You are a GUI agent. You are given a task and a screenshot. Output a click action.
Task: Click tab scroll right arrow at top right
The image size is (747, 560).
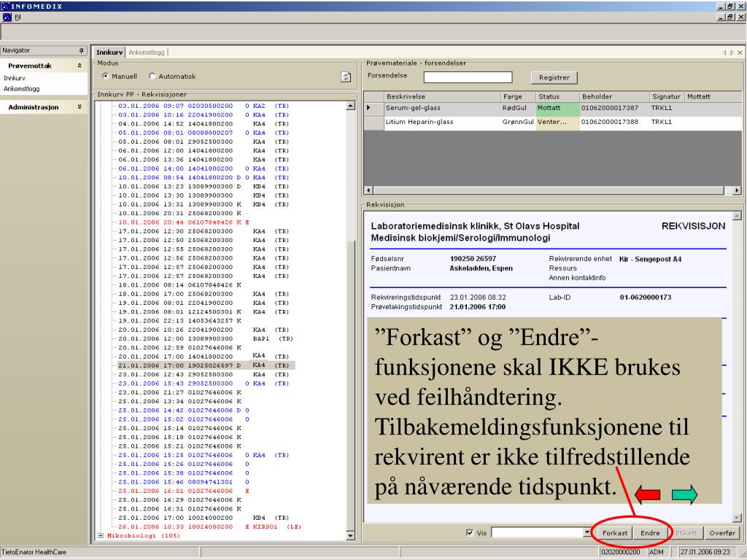[x=732, y=52]
